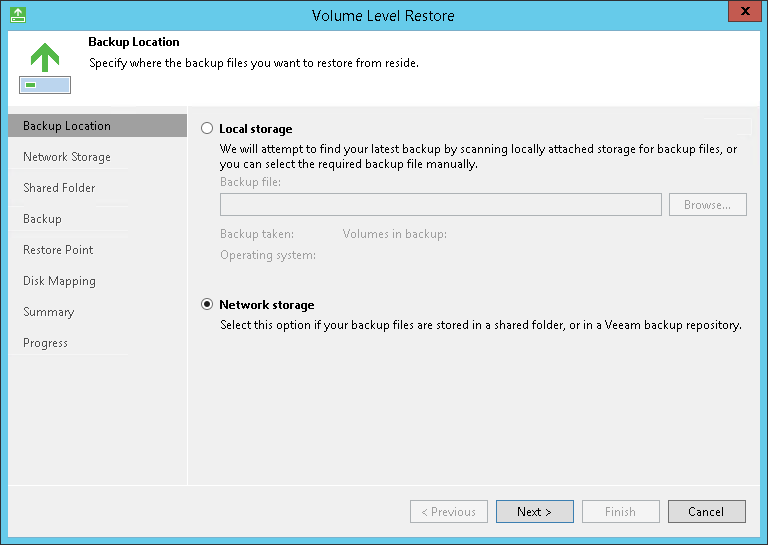Click the Finish button

620,512
